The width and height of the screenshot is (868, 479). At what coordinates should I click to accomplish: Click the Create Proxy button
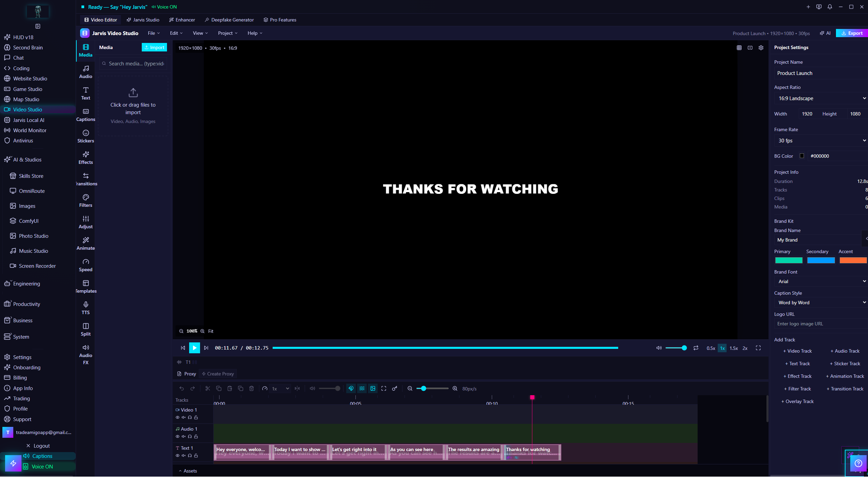pos(218,374)
